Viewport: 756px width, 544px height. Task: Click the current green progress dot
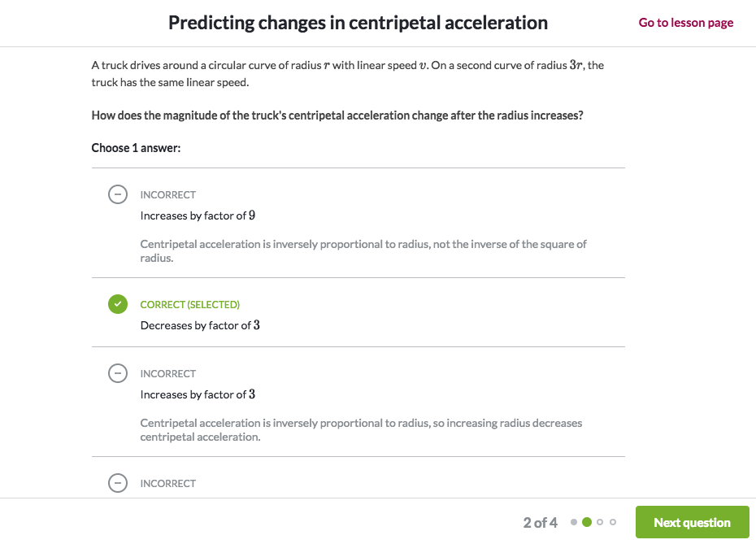pos(587,522)
